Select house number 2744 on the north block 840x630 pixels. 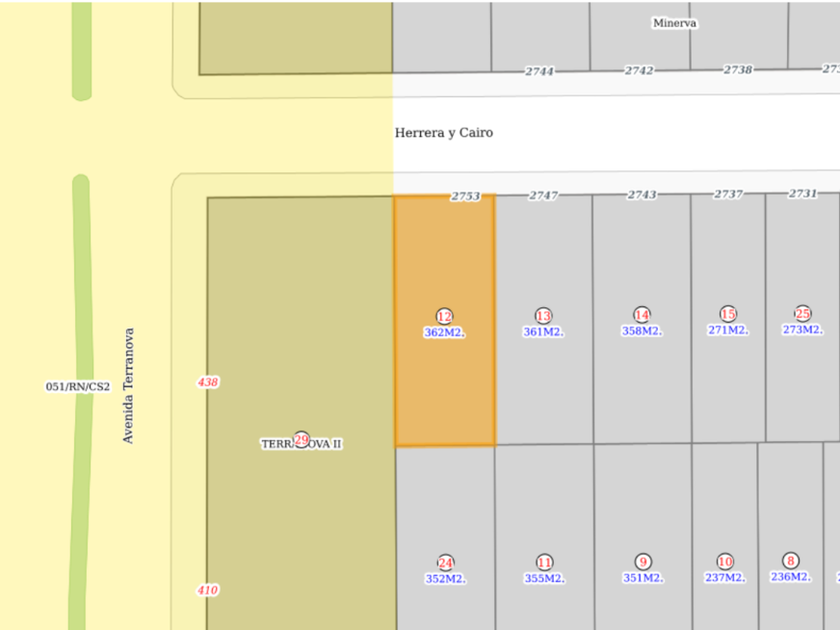click(x=539, y=71)
